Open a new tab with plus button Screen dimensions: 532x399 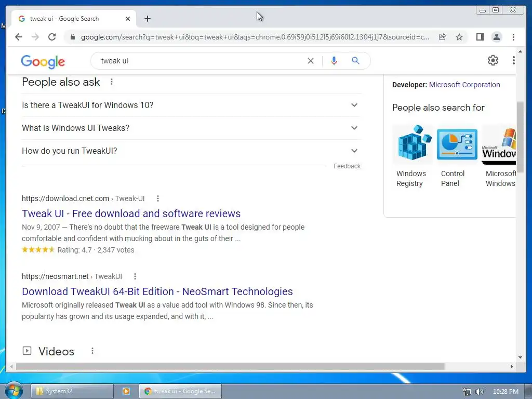pyautogui.click(x=147, y=19)
